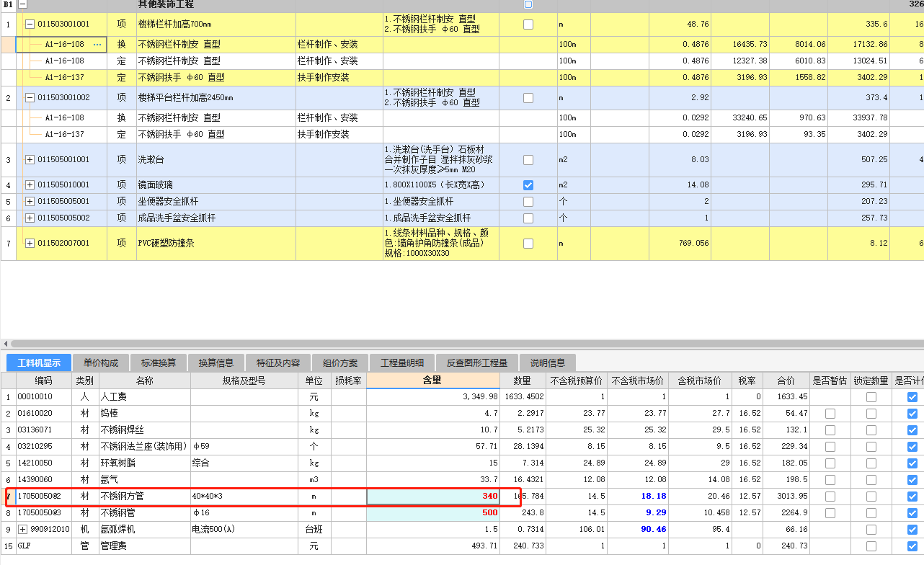
Task: Tick the checkbox in 楼梯平台栏杆加高2450mm row
Action: pos(528,97)
